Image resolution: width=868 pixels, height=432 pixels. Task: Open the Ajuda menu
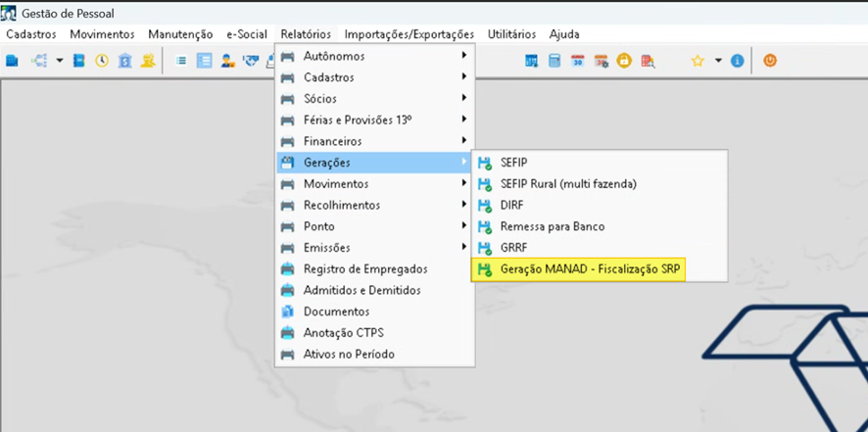564,34
